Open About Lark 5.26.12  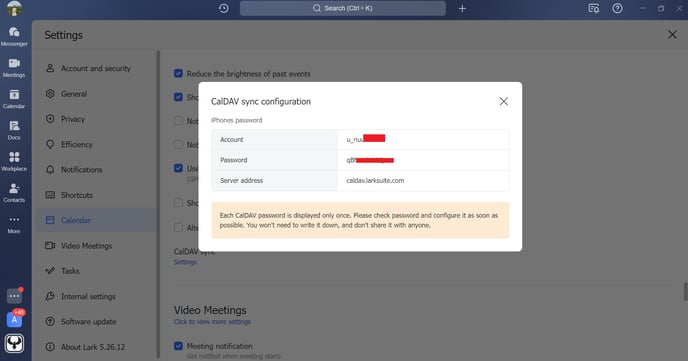[x=96, y=347]
